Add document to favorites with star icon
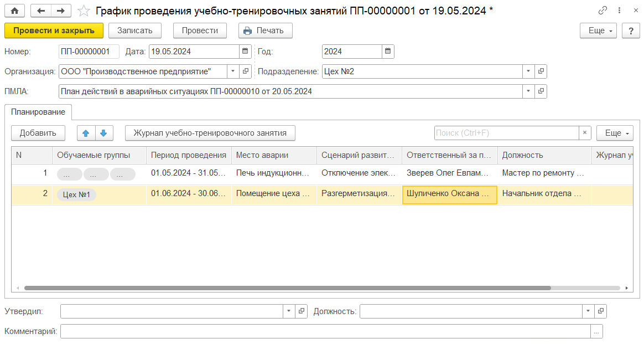 84,11
